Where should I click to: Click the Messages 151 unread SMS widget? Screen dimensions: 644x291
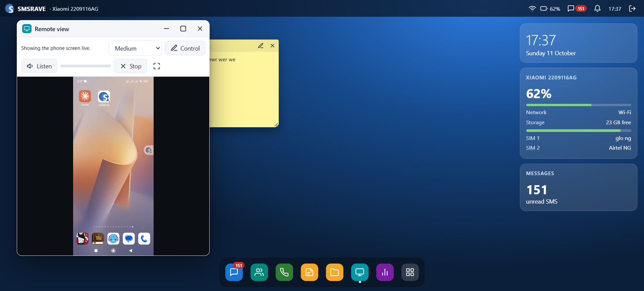coord(578,187)
